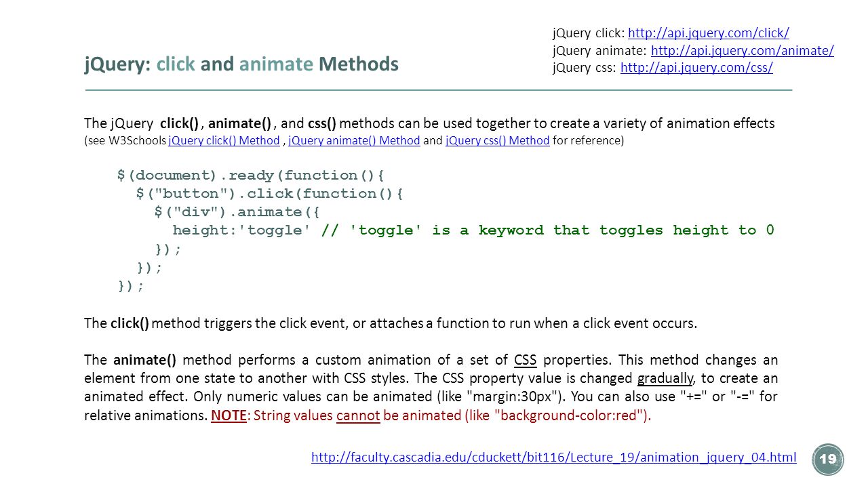Follow the jQuery css() Method reference link
The height and width of the screenshot is (488, 868).
(497, 140)
